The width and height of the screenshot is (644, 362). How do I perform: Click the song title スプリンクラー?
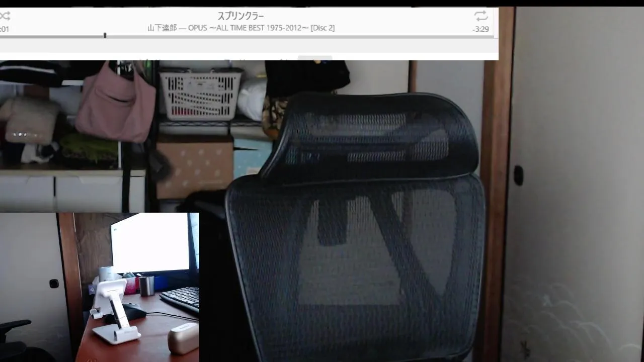[240, 16]
